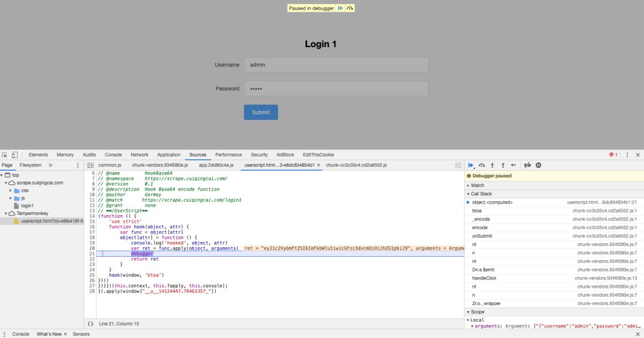Close the DevTools panel
The height and width of the screenshot is (338, 644).
638,155
